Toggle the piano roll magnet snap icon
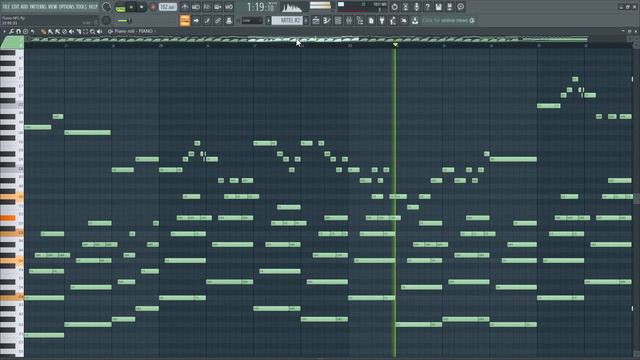 tap(18, 31)
